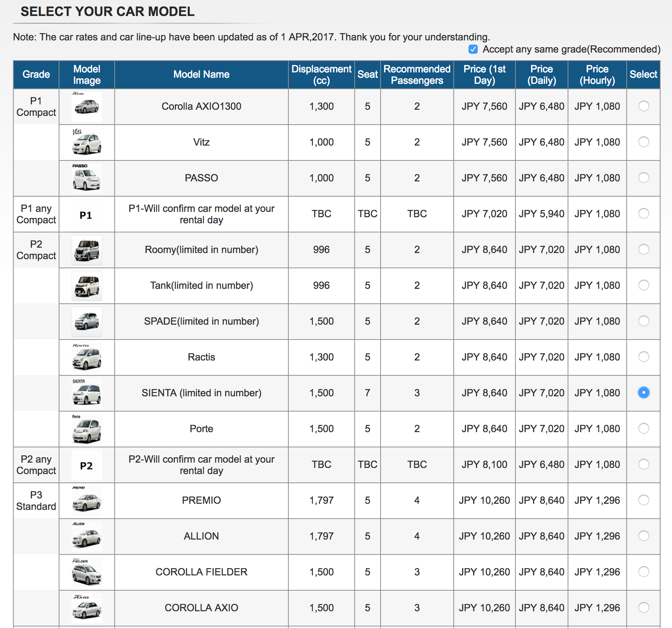Click the PASSO model name
This screenshot has height=628, width=672.
click(x=202, y=178)
